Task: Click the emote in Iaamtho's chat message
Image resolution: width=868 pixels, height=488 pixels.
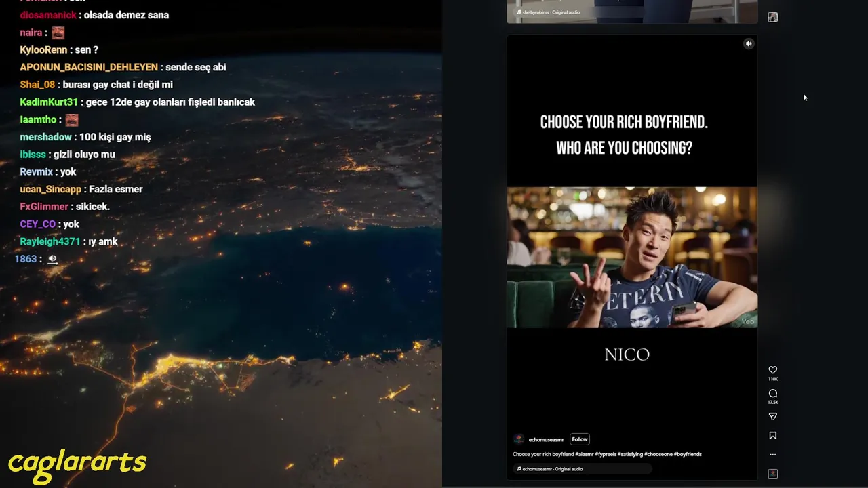Action: 72,120
